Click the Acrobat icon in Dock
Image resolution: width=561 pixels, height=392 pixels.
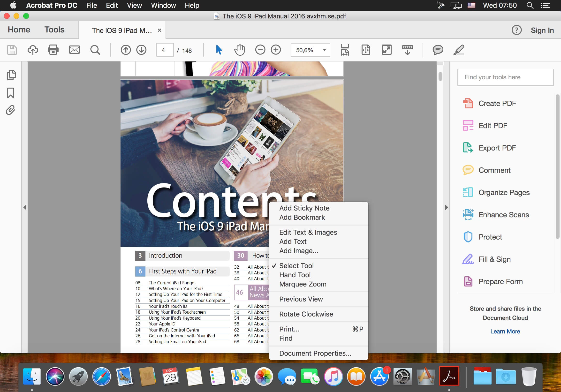[x=449, y=376]
